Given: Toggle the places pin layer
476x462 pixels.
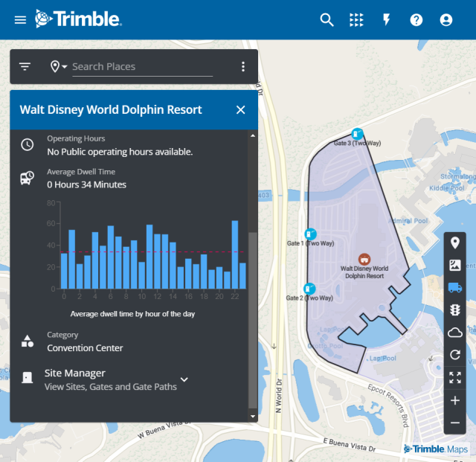Looking at the screenshot, I should coord(454,243).
